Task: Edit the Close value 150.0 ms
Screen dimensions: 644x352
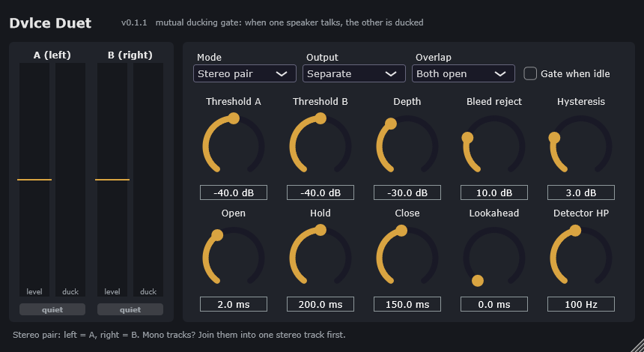Action: 407,304
